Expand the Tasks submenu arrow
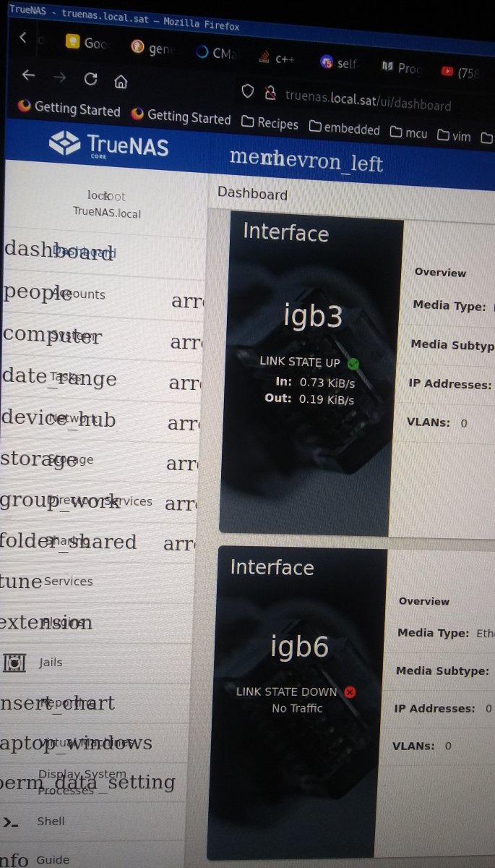Screen dimensions: 495x868 (x=185, y=382)
